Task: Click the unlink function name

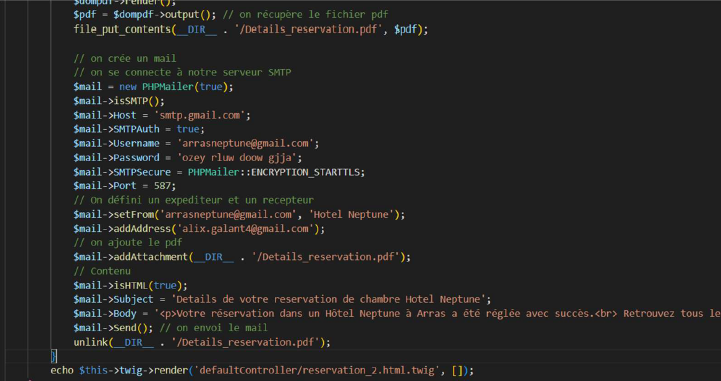Action: (x=90, y=342)
